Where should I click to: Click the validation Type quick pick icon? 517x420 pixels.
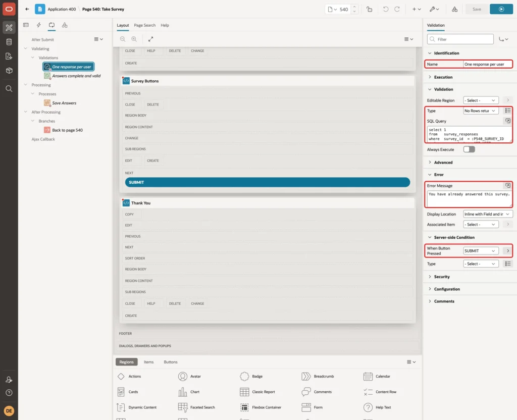click(x=508, y=111)
